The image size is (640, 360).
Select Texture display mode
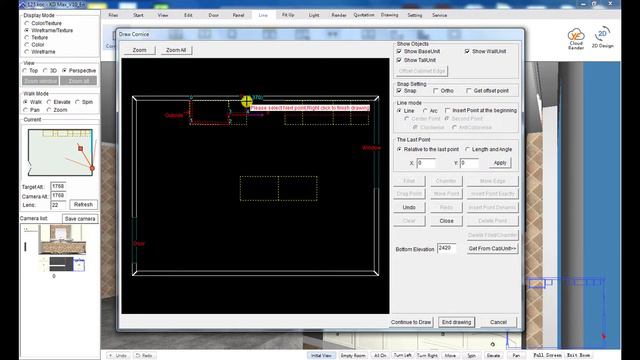[x=27, y=38]
